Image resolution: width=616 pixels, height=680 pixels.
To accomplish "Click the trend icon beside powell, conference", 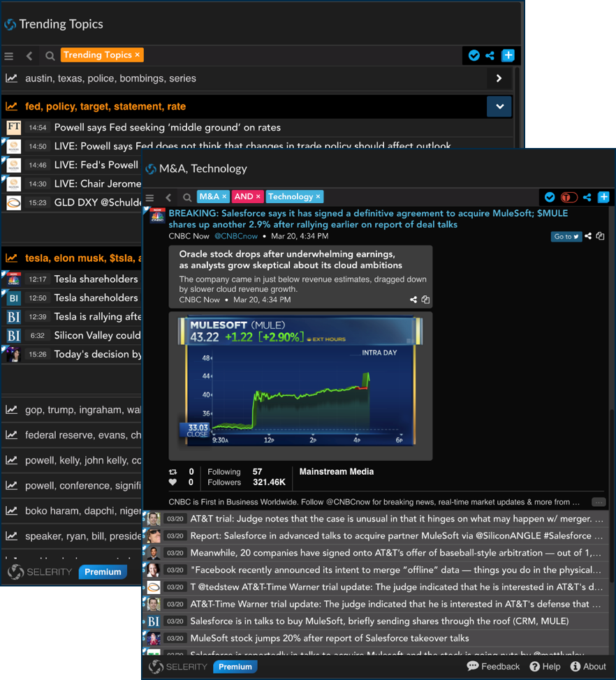I will pyautogui.click(x=12, y=486).
